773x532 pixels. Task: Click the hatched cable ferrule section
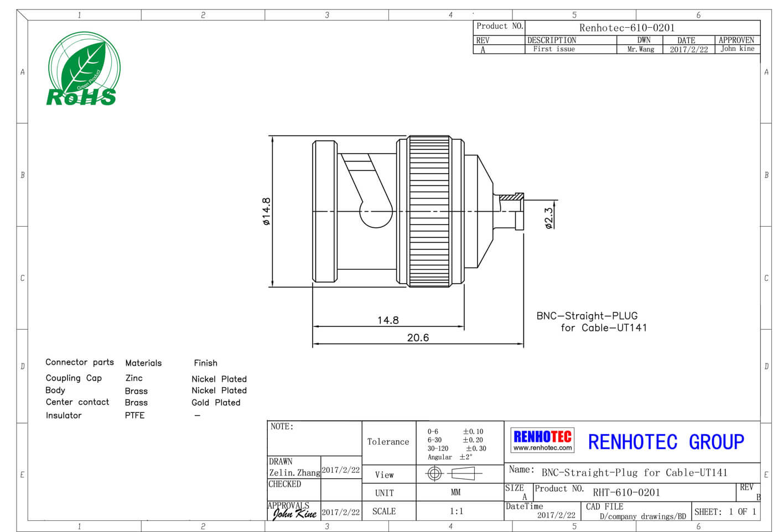click(x=511, y=197)
